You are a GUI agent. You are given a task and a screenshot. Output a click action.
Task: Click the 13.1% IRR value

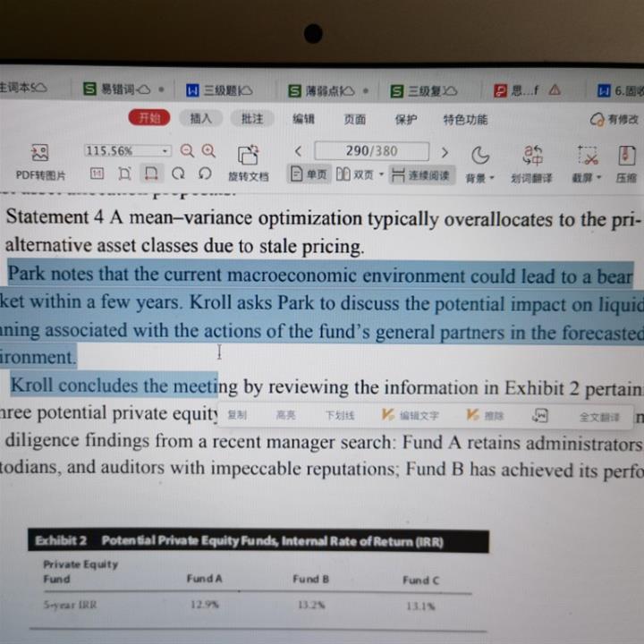pyautogui.click(x=420, y=606)
